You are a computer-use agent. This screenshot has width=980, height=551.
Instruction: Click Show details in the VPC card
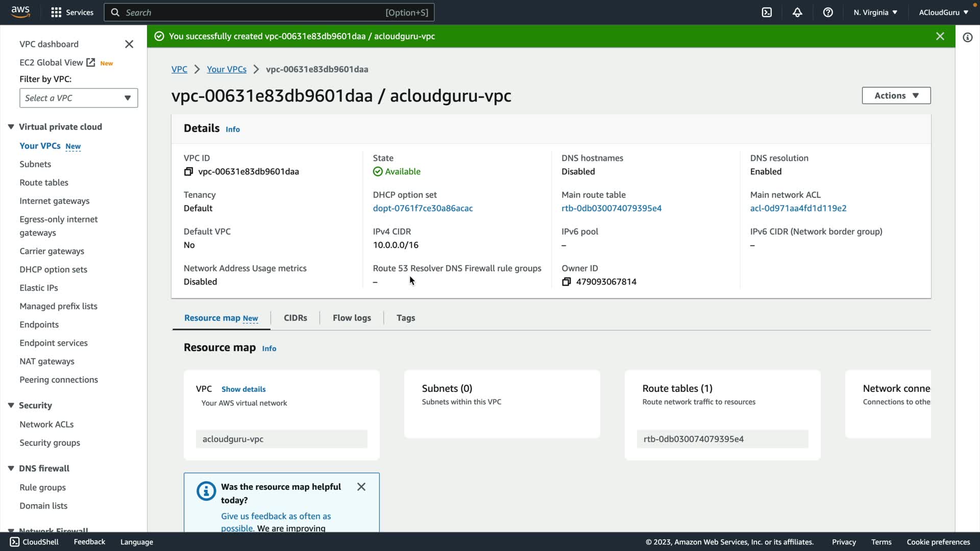pyautogui.click(x=243, y=389)
